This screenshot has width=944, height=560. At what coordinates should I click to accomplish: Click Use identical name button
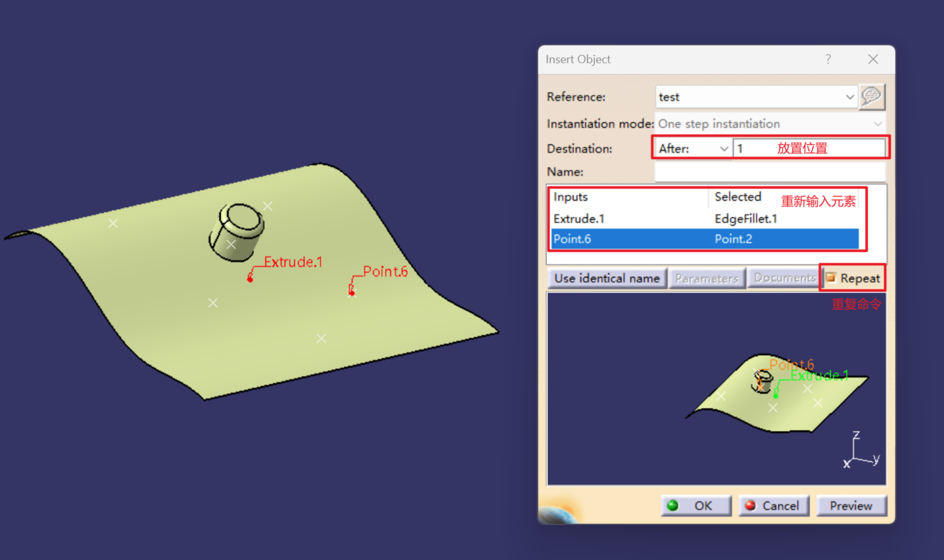pos(606,278)
